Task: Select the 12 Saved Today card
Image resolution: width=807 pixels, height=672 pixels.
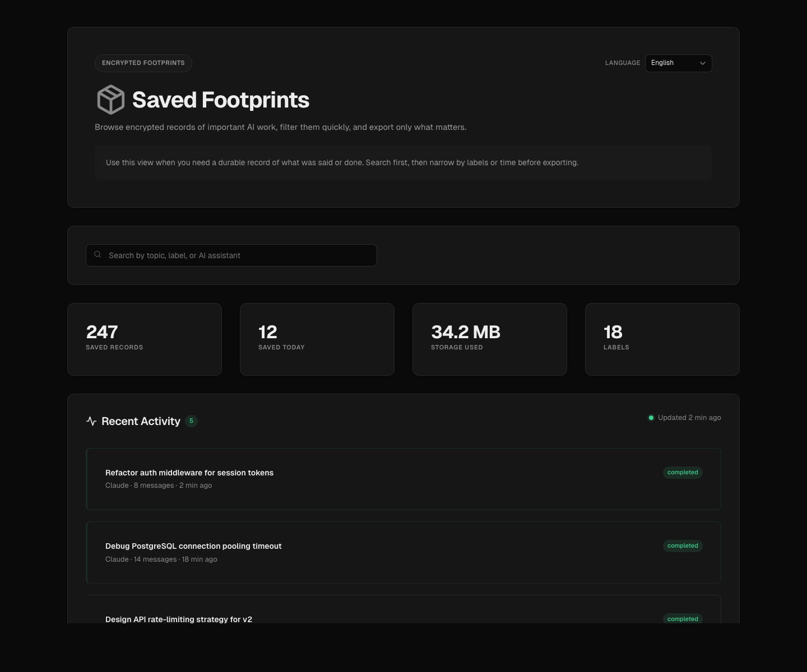Action: [317, 339]
